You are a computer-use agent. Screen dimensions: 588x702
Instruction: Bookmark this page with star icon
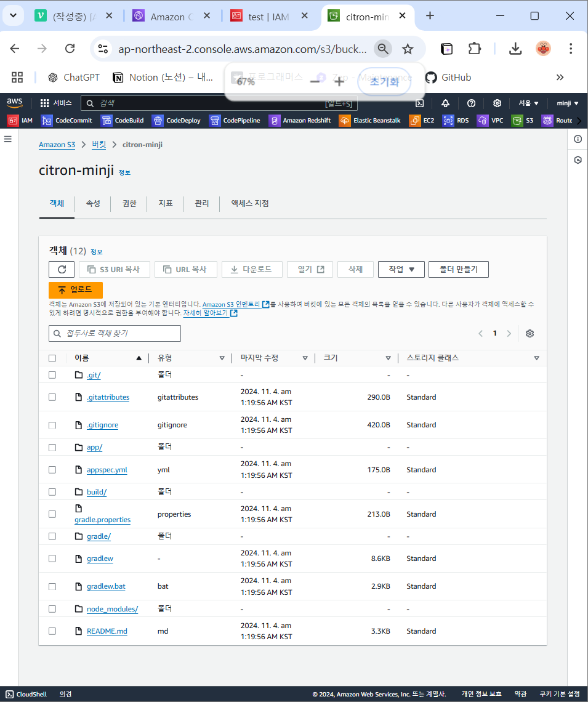click(x=407, y=49)
